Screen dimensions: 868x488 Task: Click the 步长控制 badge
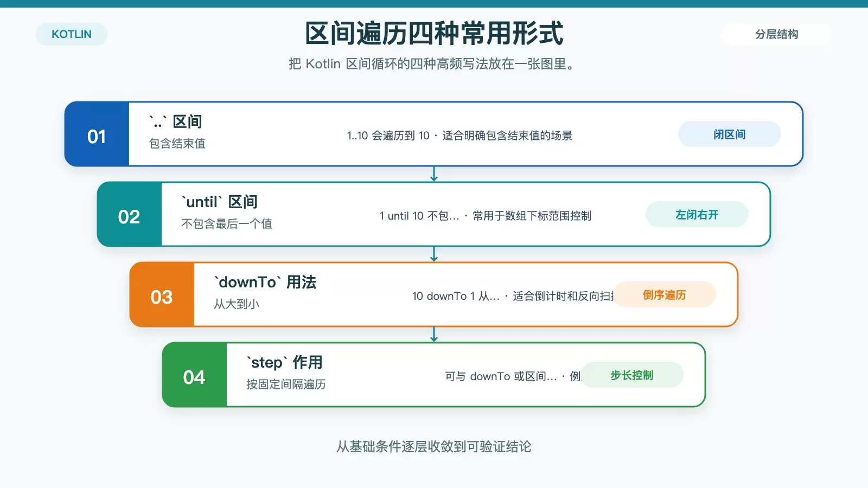pos(631,375)
